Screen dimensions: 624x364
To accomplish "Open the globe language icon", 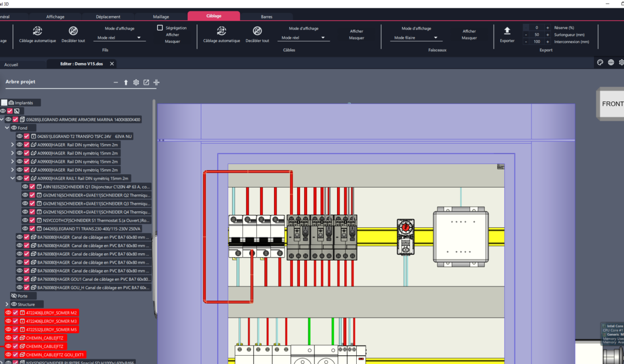I will pos(611,62).
